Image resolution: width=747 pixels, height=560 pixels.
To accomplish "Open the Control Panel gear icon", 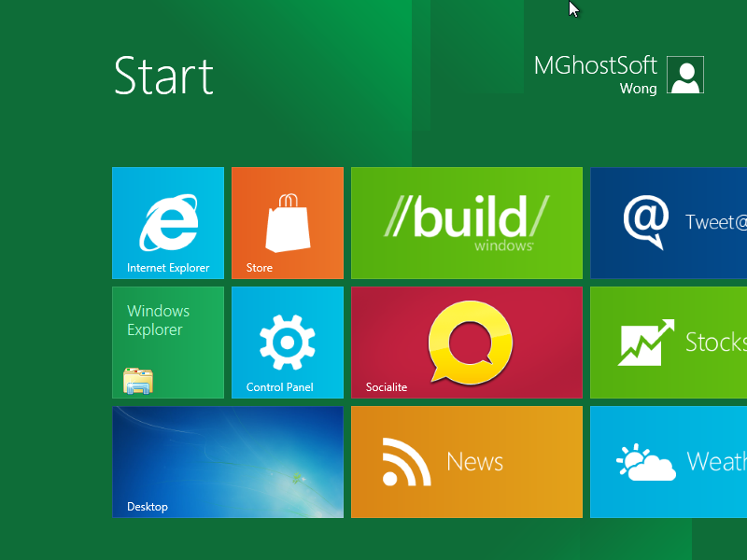I will [x=287, y=342].
